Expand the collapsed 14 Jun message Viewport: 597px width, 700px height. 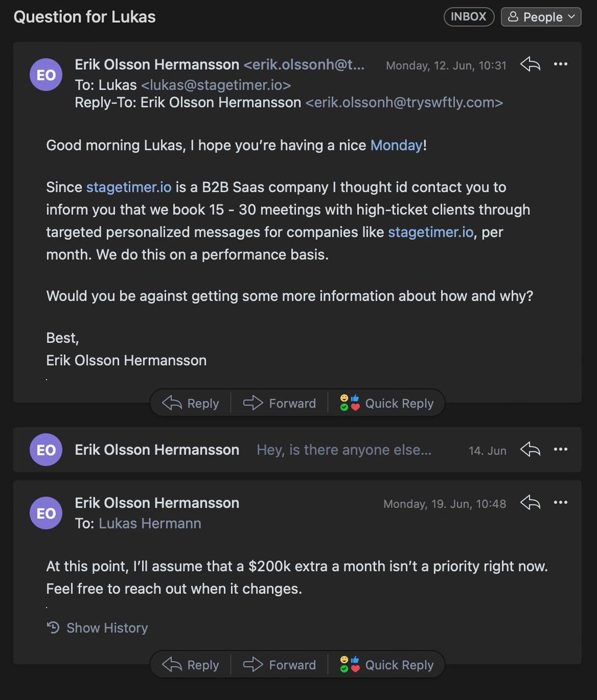click(x=344, y=450)
